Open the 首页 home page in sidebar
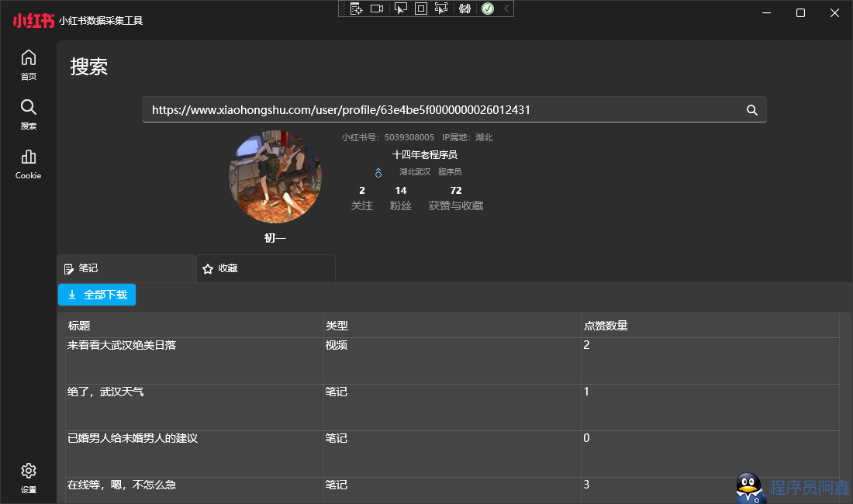Viewport: 853px width, 504px height. tap(28, 65)
